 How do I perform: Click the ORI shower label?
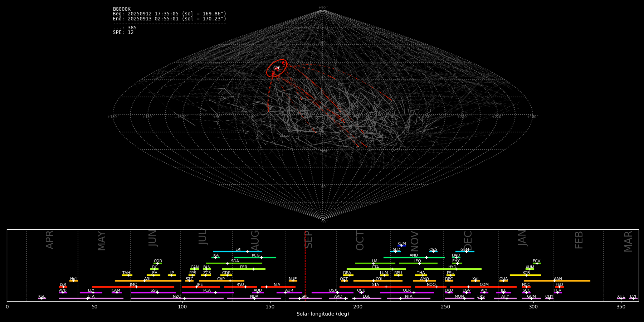click(x=379, y=279)
